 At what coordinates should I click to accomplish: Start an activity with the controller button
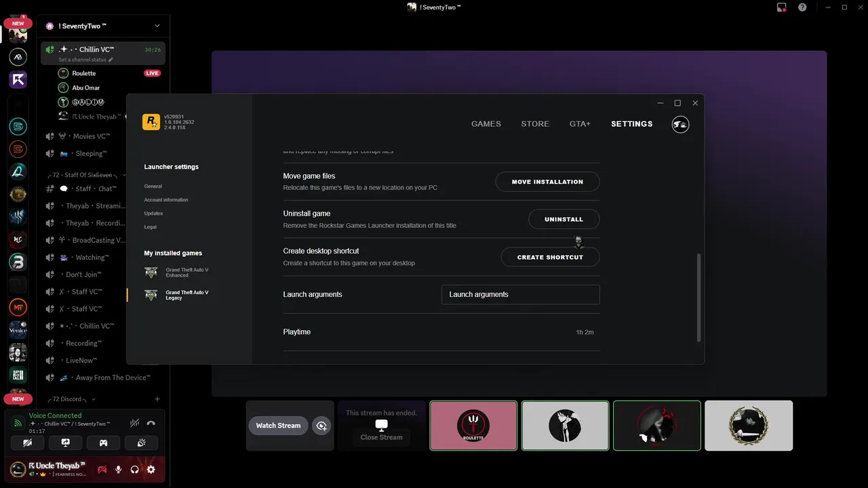[104, 443]
